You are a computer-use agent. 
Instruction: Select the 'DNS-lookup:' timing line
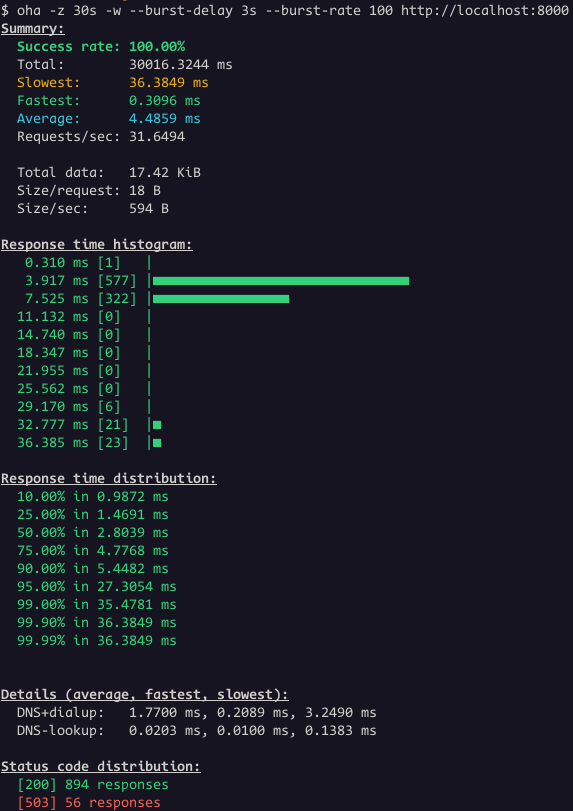tap(197, 731)
